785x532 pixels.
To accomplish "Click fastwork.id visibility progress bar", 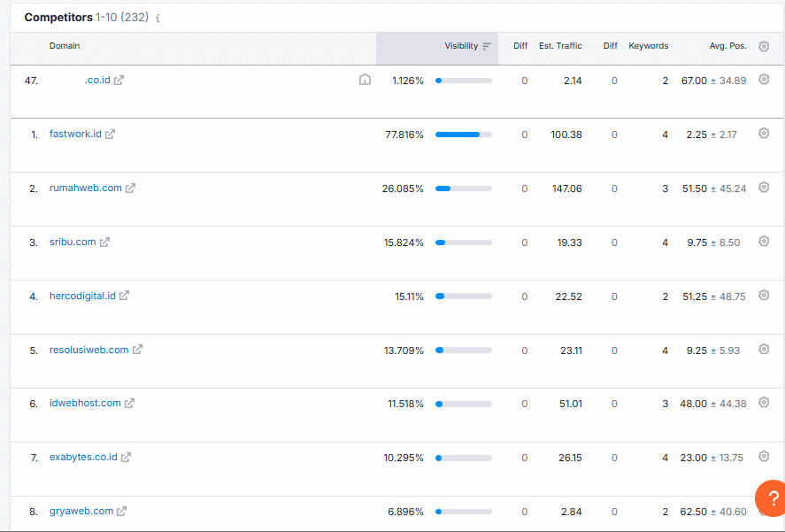I will coord(464,135).
